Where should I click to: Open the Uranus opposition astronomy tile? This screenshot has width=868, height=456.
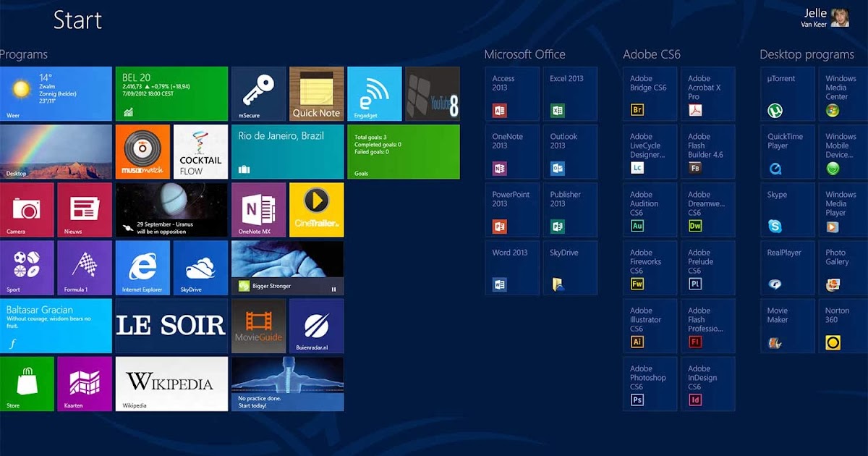171,210
